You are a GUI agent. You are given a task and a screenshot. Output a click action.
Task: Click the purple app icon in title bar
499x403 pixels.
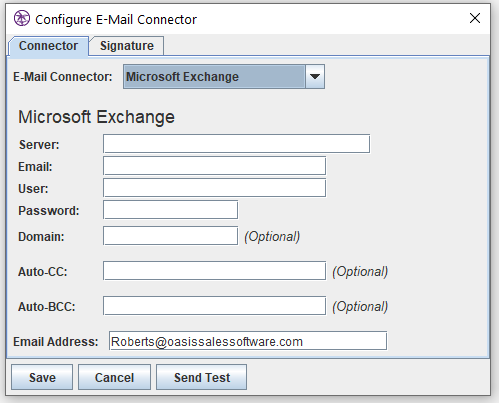tap(22, 18)
